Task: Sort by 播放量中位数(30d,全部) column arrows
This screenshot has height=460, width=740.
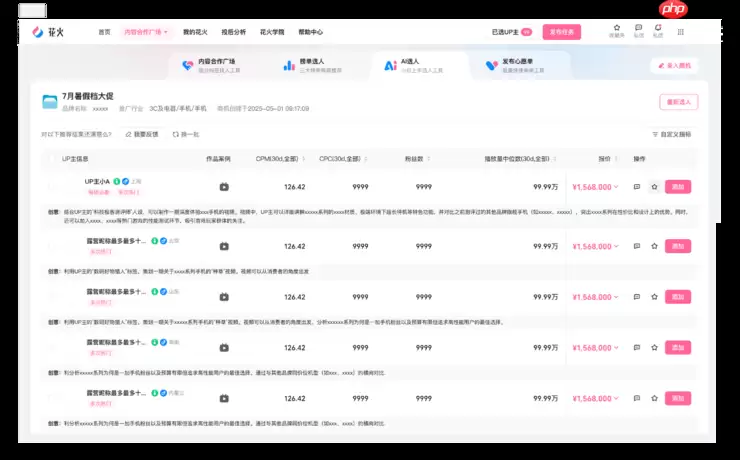Action: [555, 159]
